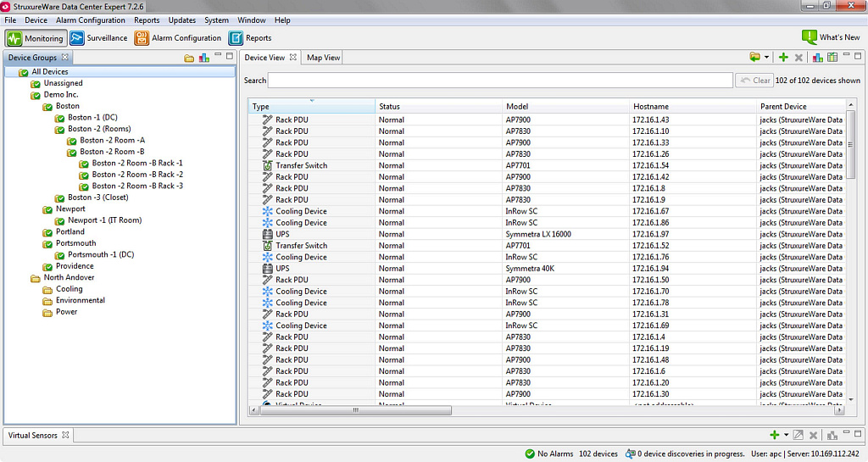This screenshot has width=868, height=462.
Task: Open the Surveillance perspective
Action: (98, 38)
